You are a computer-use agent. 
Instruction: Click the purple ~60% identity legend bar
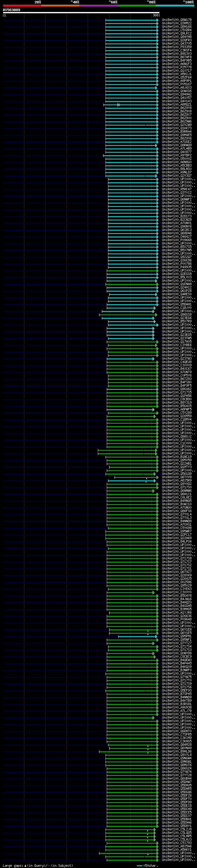tap(98, 6)
